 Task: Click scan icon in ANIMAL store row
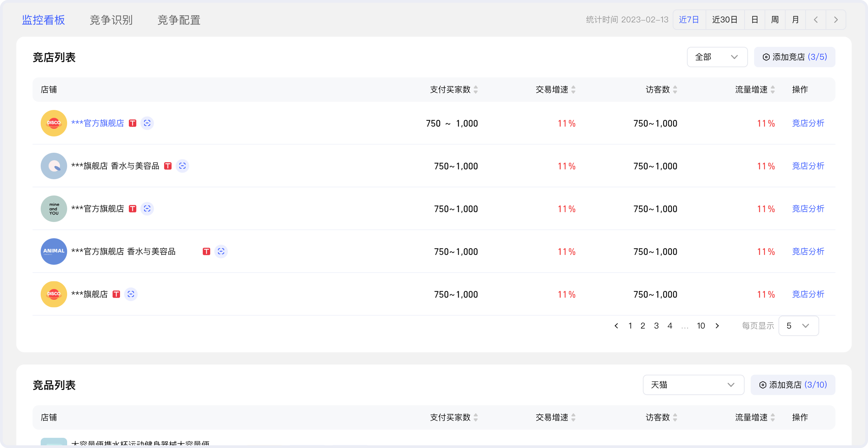pos(221,251)
